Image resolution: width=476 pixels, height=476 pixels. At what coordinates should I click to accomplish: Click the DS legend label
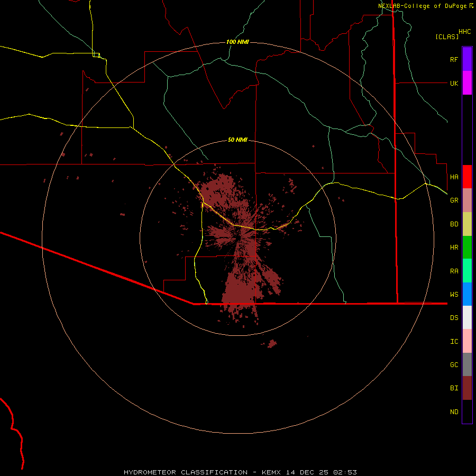point(454,318)
